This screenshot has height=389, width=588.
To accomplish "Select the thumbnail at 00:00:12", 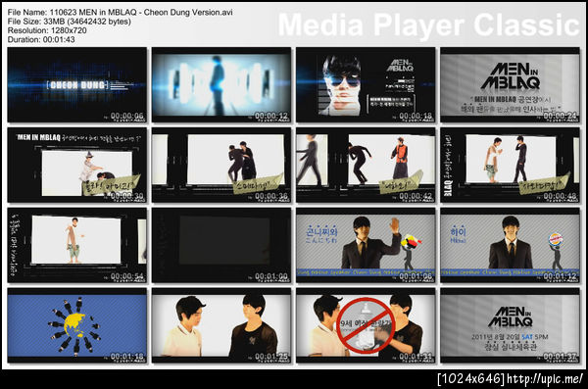I will 221,85.
